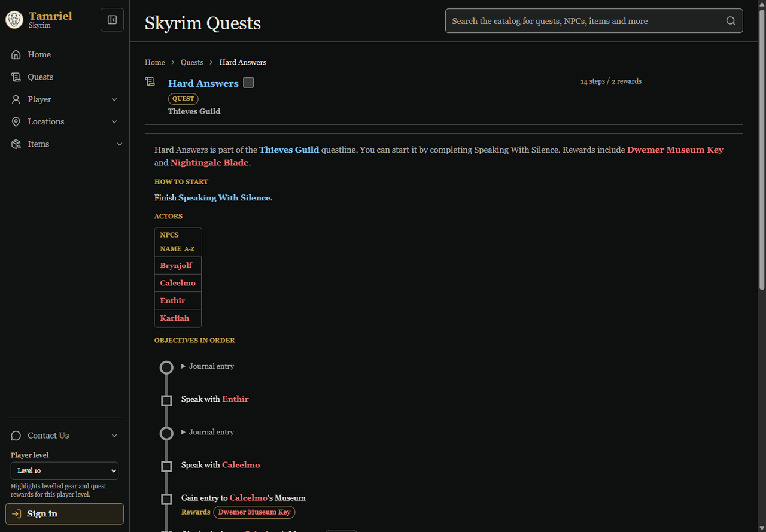Click the scroll icon beside Hard Answers title
766x532 pixels.
coord(150,81)
